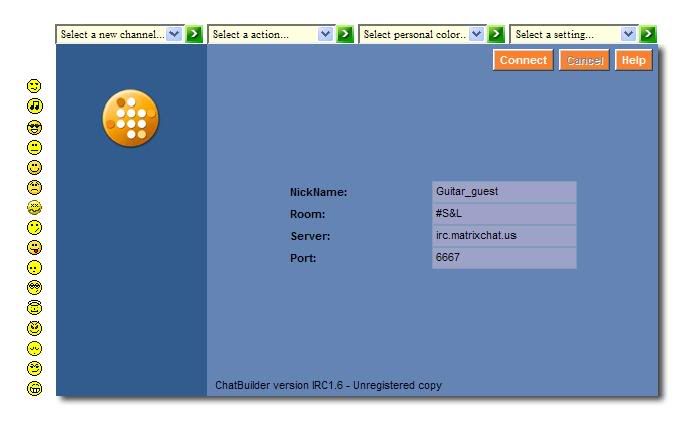The width and height of the screenshot is (685, 425).
Task: Focus the NickName field containing Guitar_guest
Action: (504, 192)
